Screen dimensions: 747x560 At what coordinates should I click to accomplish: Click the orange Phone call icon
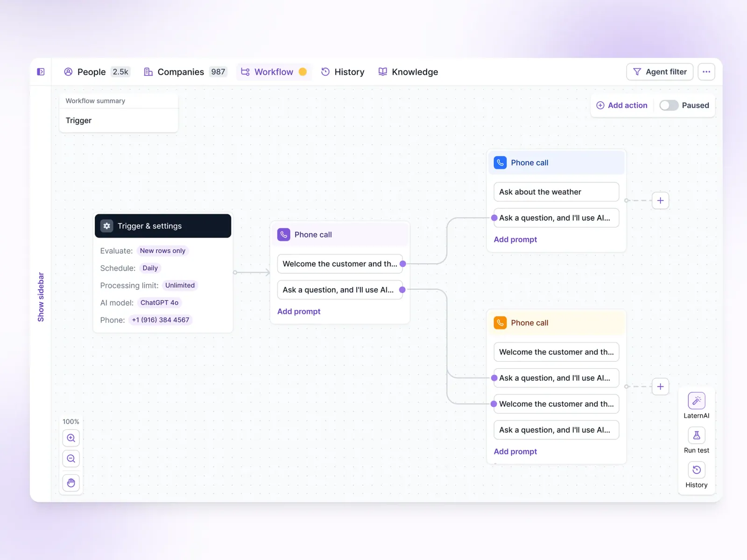tap(500, 323)
